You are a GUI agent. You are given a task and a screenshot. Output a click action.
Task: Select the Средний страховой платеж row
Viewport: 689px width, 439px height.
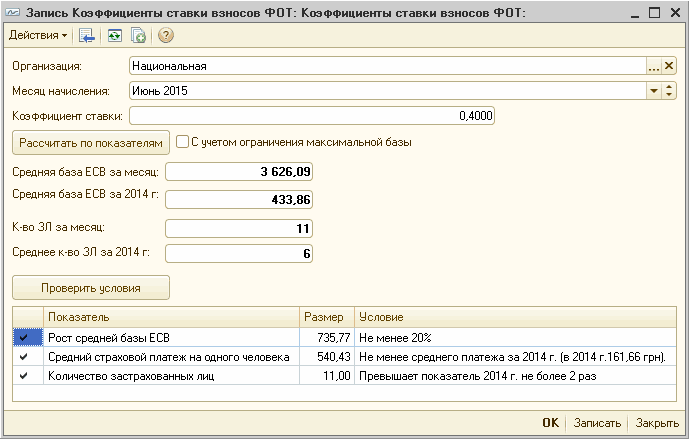click(344, 357)
